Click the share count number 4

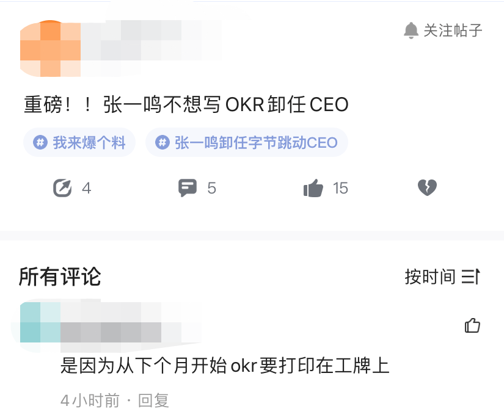(87, 188)
